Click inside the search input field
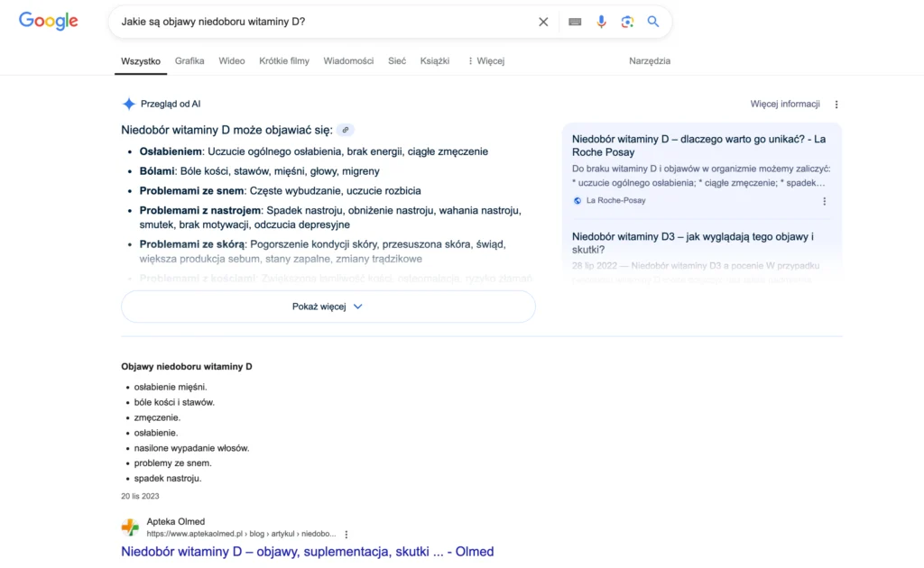 [324, 22]
